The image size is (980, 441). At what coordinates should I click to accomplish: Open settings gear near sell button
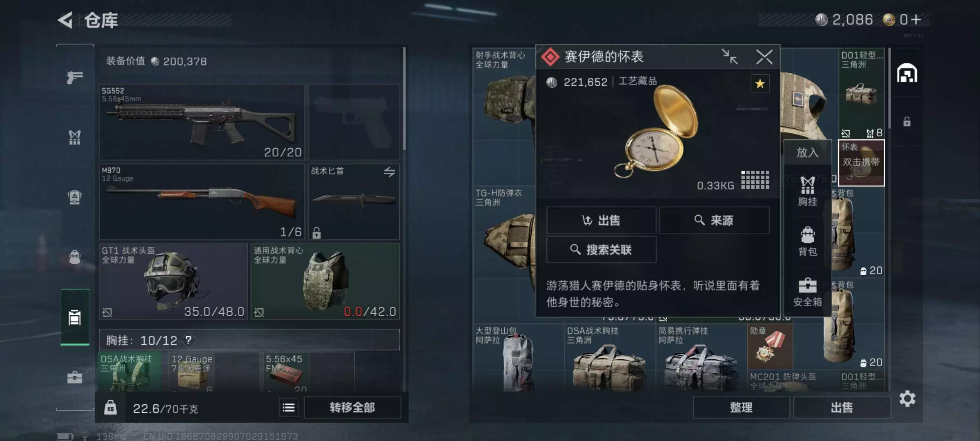[907, 399]
